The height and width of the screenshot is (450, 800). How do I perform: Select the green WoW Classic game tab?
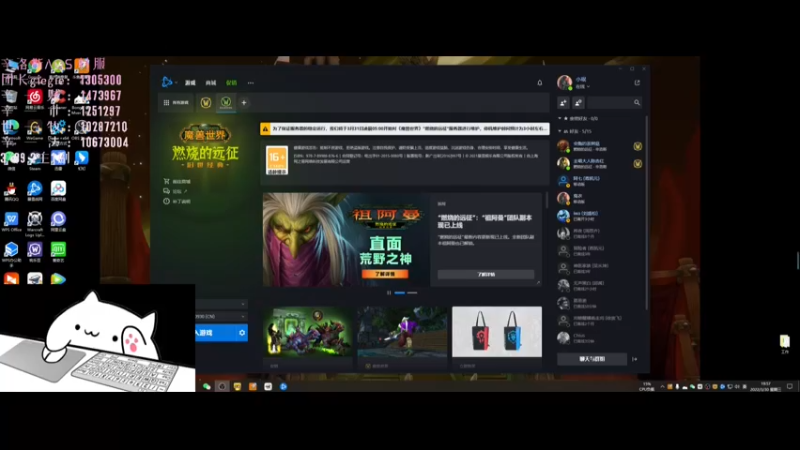[x=226, y=103]
